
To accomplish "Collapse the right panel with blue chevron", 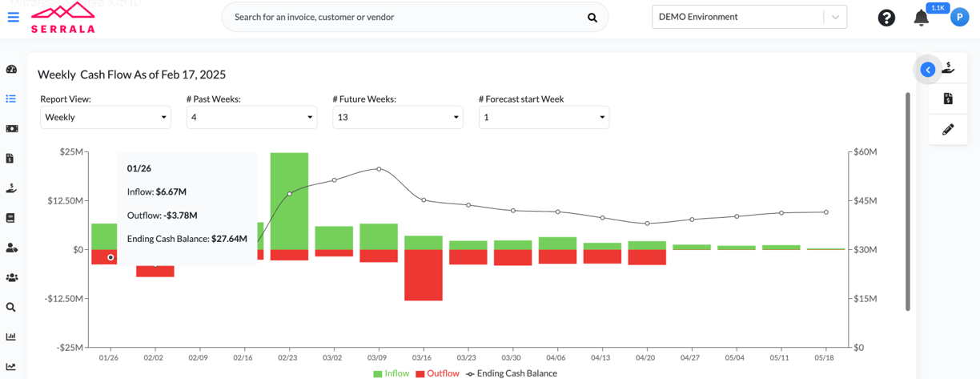I will [927, 70].
